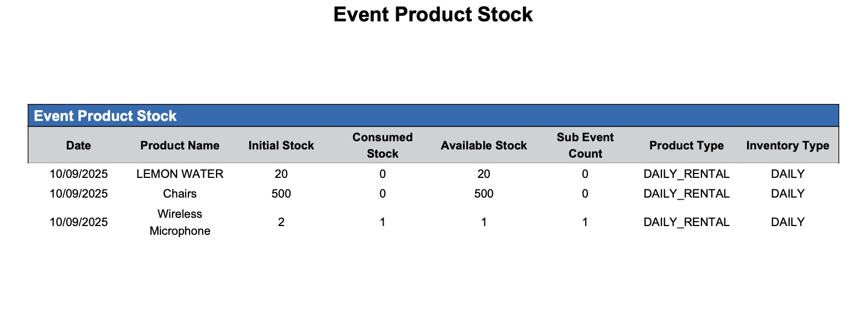This screenshot has height=312, width=868.
Task: Click the large Event Product Stock page title
Action: click(x=433, y=15)
